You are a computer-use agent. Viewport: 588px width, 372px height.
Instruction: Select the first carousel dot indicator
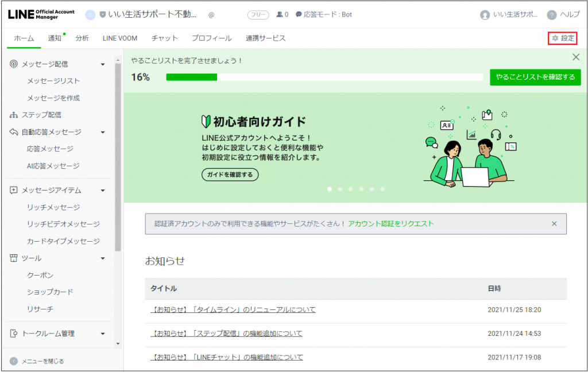click(329, 189)
